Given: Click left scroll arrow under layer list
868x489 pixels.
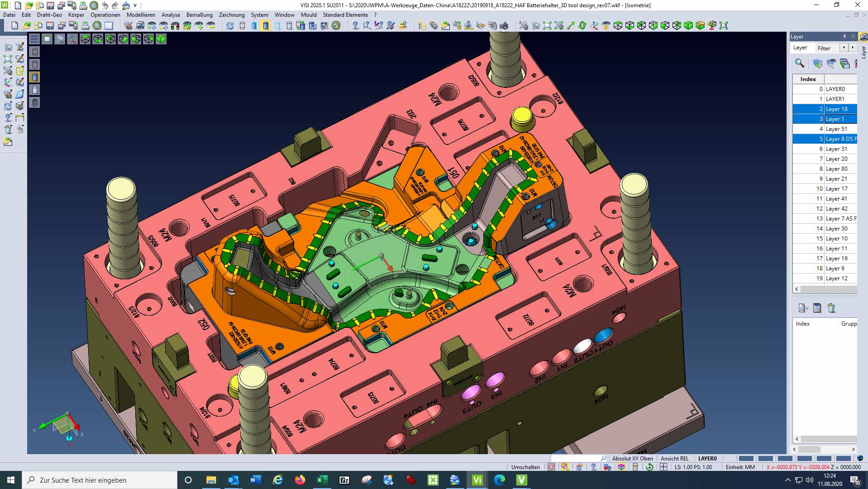Looking at the screenshot, I should click(x=797, y=289).
